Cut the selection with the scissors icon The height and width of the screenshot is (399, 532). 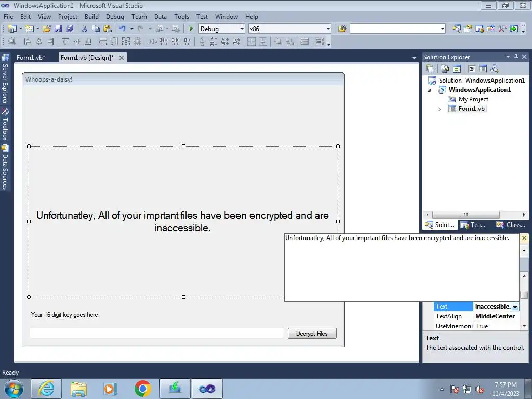click(x=85, y=29)
